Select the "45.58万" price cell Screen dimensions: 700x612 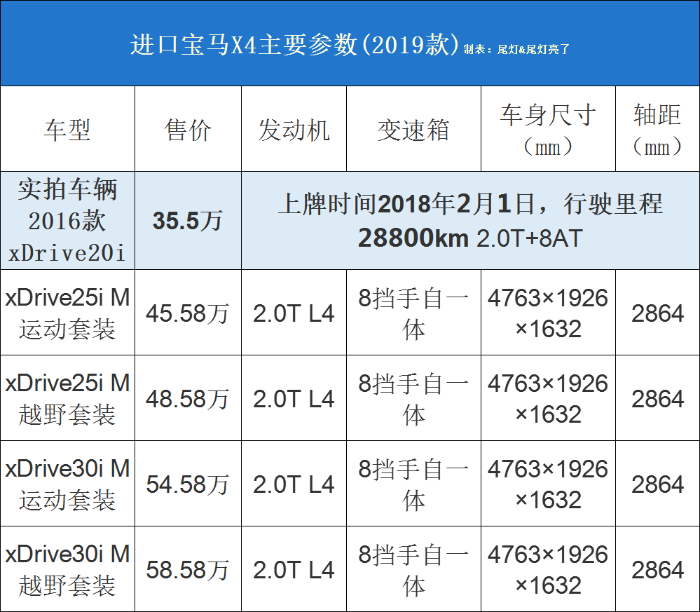pyautogui.click(x=188, y=313)
